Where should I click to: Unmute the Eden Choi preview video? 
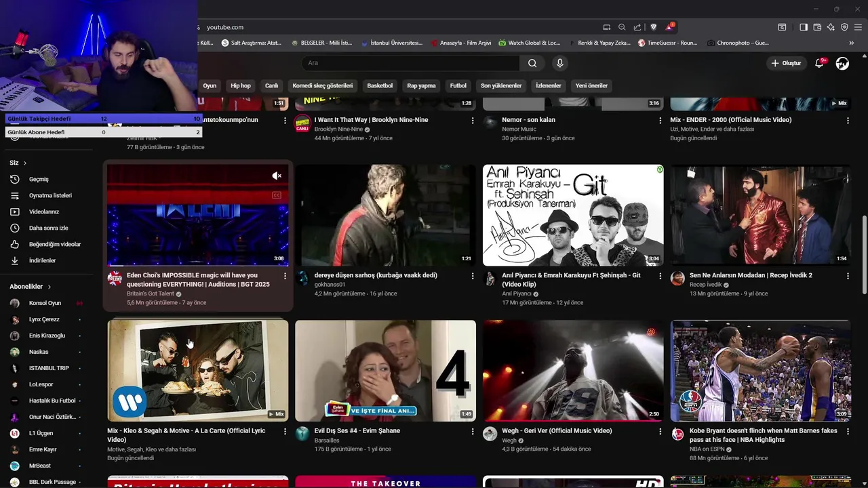pyautogui.click(x=277, y=176)
